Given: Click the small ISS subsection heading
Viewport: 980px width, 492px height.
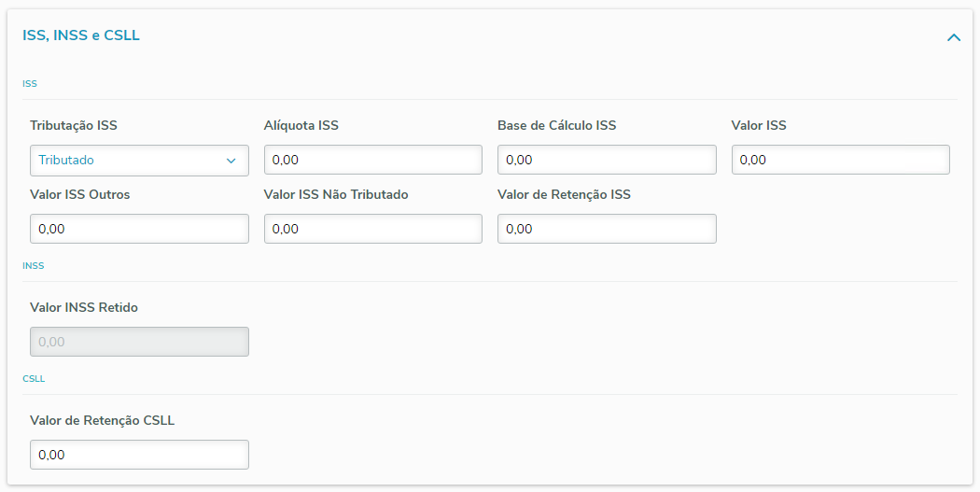Looking at the screenshot, I should pyautogui.click(x=30, y=84).
